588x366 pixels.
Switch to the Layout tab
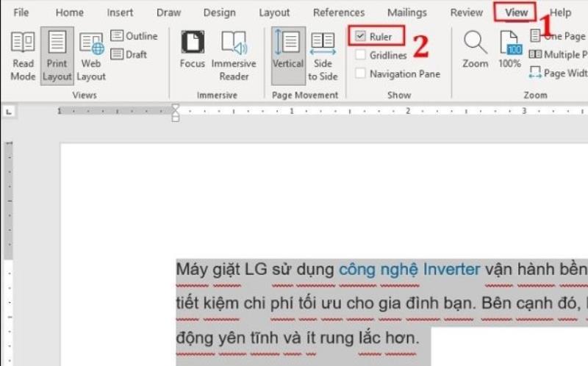pyautogui.click(x=274, y=12)
